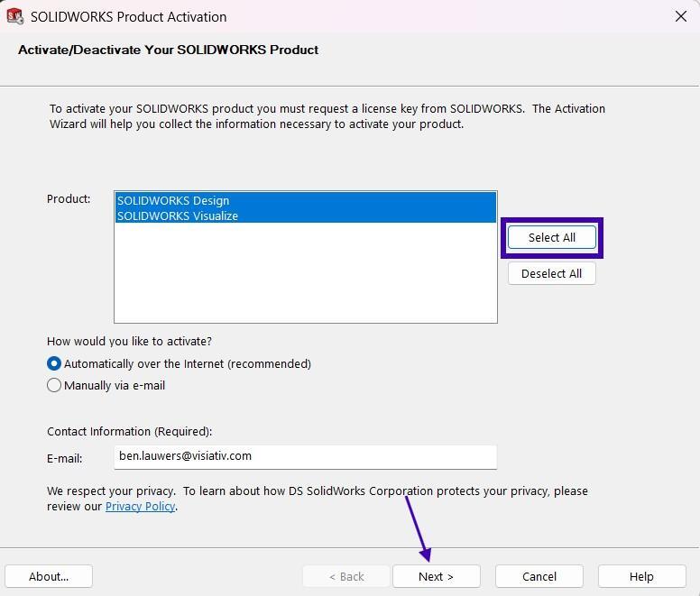Open the About... dialog
Viewport: 700px width, 596px height.
coord(49,576)
